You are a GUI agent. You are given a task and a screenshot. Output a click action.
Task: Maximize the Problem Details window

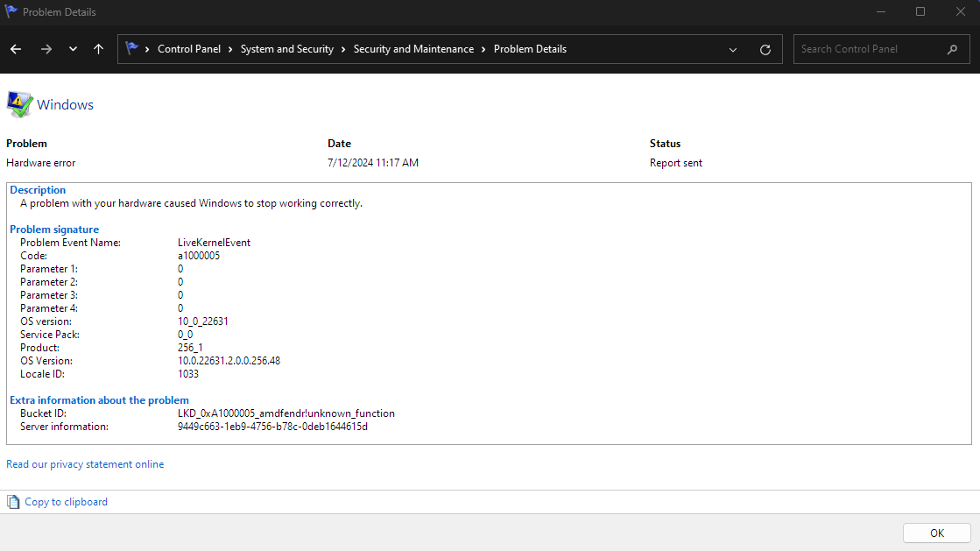[920, 12]
